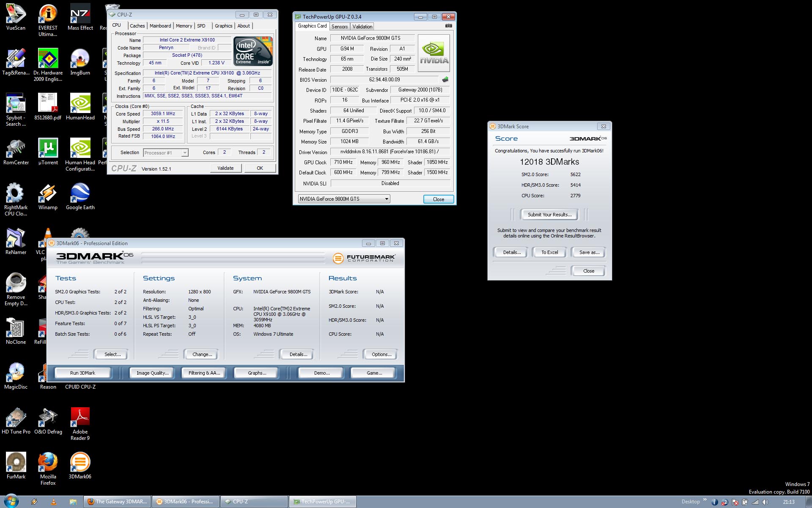Click GPU-Z screenshot camera icon
This screenshot has height=508, width=812.
[449, 26]
